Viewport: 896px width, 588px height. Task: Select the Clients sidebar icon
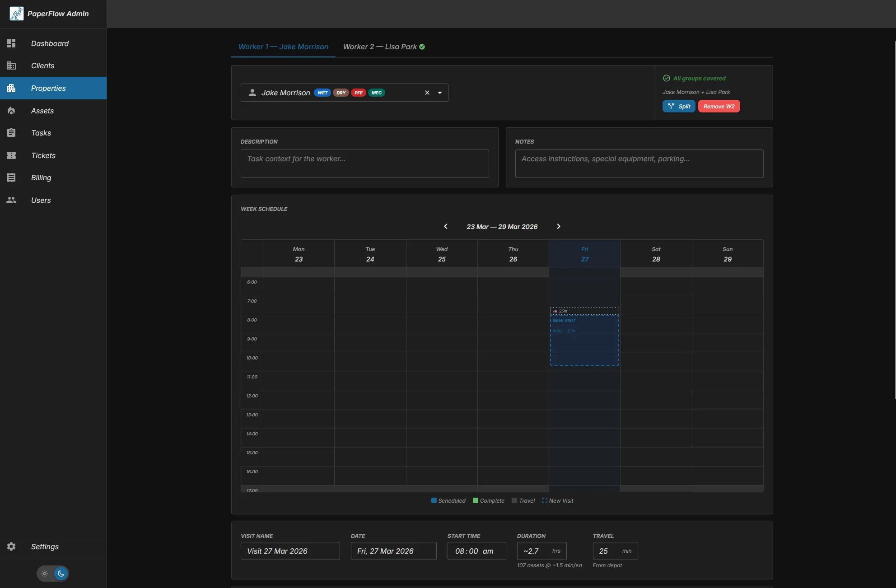pos(11,65)
